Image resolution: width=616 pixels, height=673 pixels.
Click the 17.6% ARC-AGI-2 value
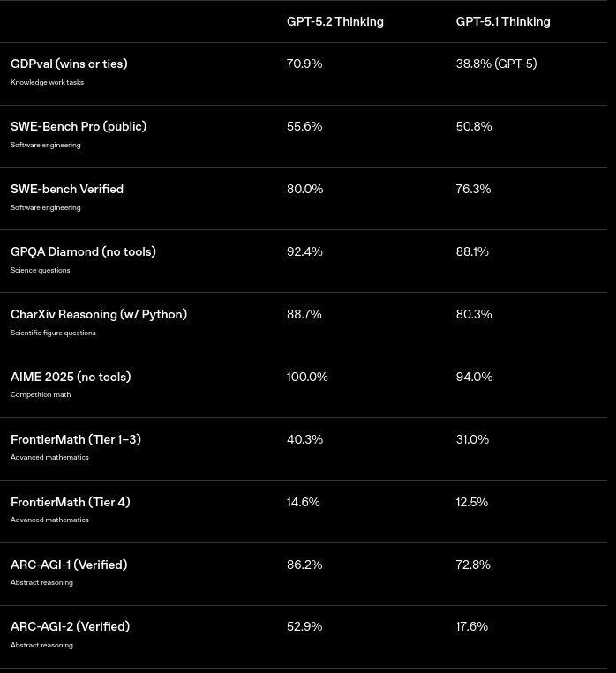coord(472,627)
